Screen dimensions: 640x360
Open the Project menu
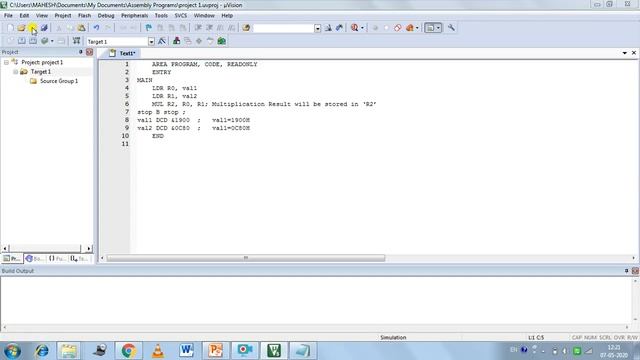63,16
